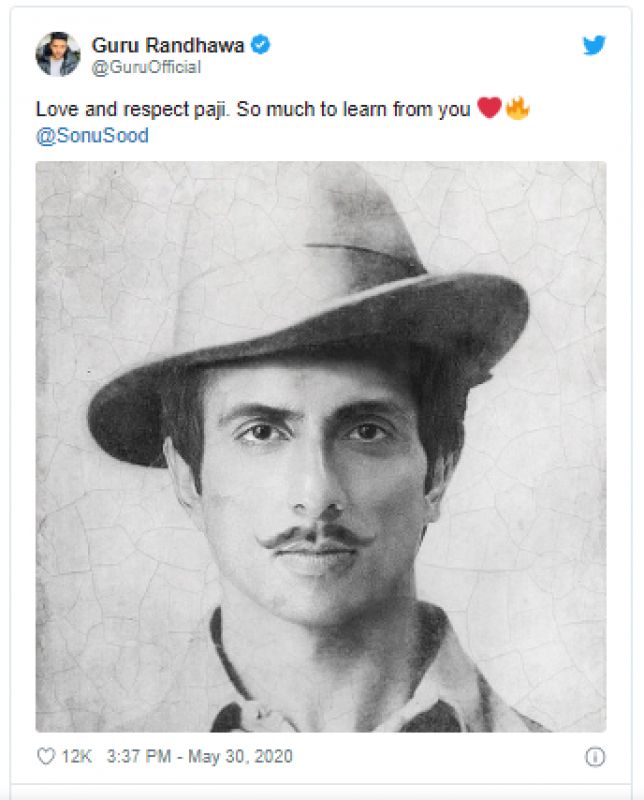This screenshot has height=800, width=644.
Task: Click the Twitter bird logo
Action: (x=594, y=45)
